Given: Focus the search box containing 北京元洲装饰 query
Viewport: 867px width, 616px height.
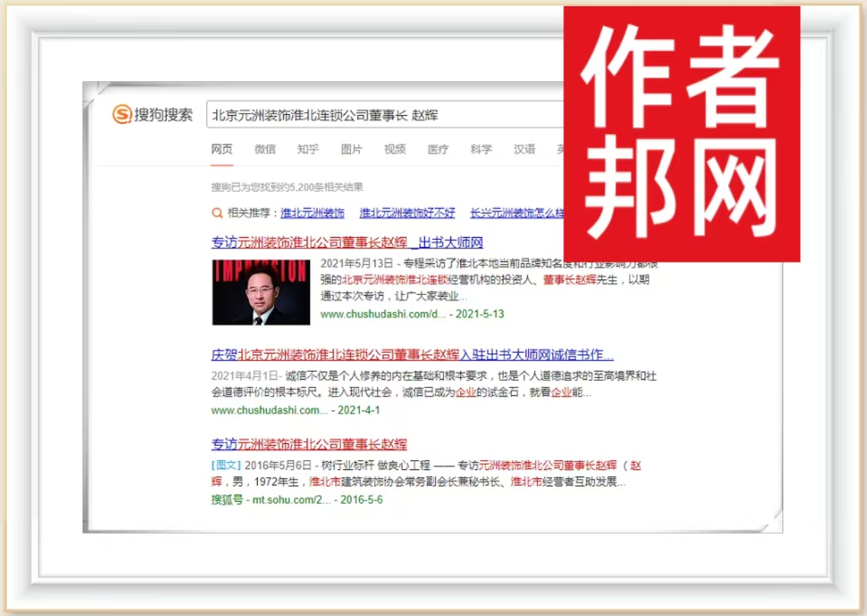Looking at the screenshot, I should coord(381,114).
